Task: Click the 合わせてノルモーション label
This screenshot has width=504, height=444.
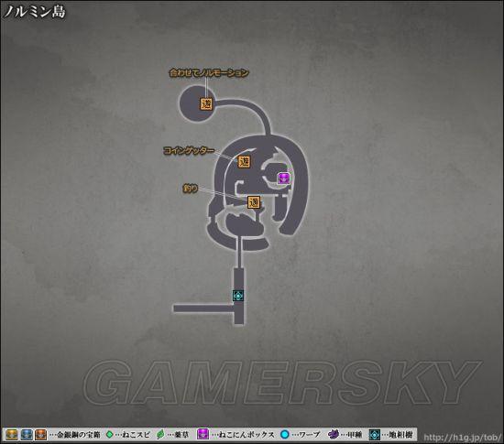Action: (209, 73)
